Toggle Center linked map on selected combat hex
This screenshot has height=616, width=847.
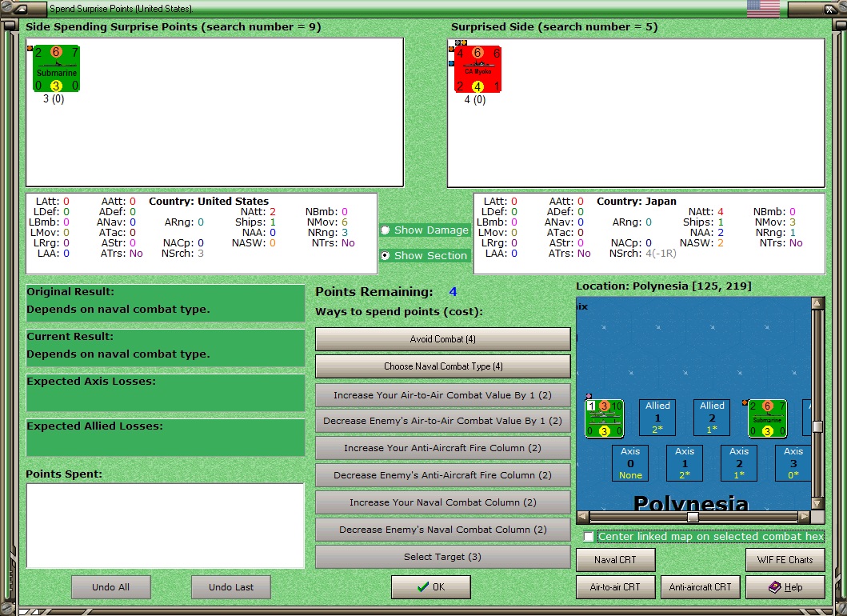tap(589, 537)
